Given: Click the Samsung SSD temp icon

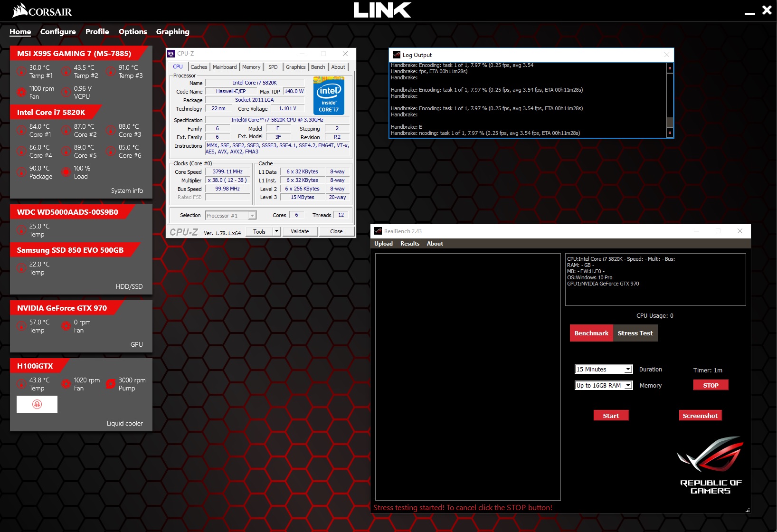Looking at the screenshot, I should (x=21, y=268).
